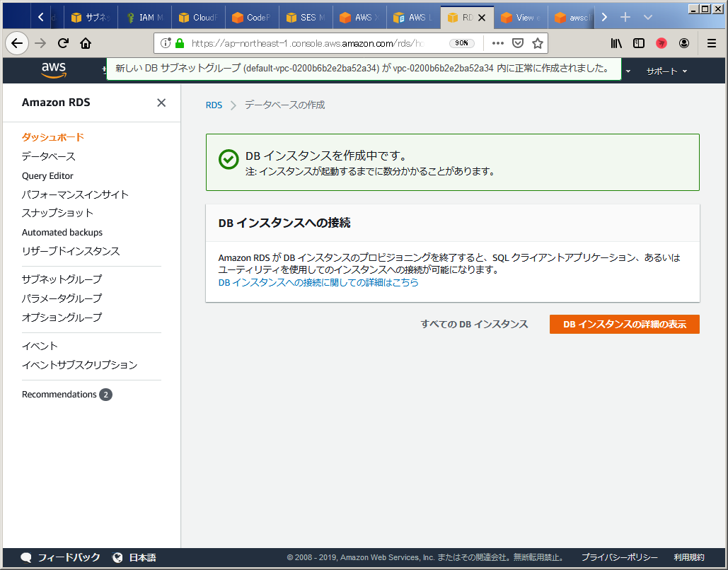Viewport: 728px width, 570px height.
Task: Click the red extension icon in toolbar
Action: click(661, 43)
